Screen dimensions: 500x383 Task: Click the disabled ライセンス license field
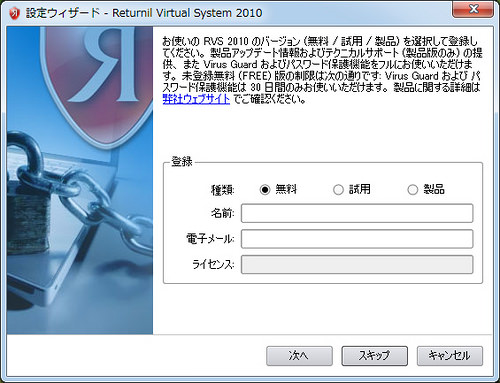[x=357, y=265]
